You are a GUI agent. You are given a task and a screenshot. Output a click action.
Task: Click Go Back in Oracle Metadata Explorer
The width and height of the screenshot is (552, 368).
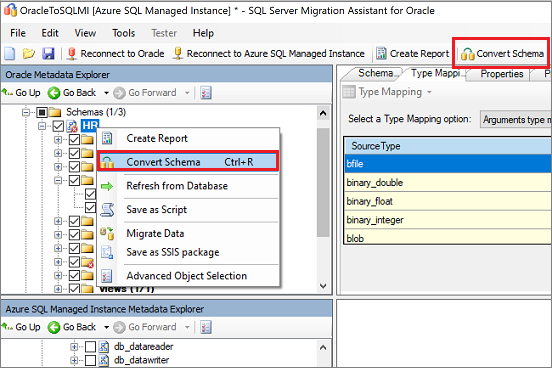pyautogui.click(x=72, y=93)
